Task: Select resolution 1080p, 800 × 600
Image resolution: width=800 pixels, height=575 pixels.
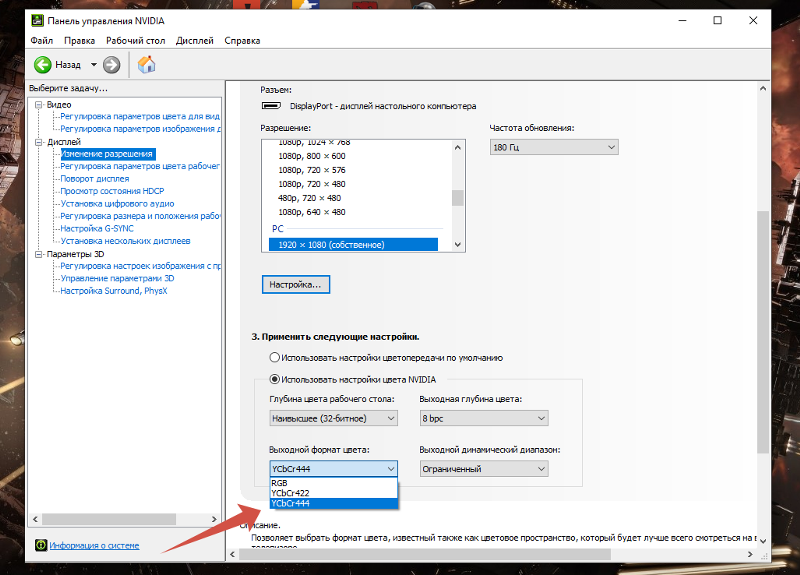Action: coord(312,156)
